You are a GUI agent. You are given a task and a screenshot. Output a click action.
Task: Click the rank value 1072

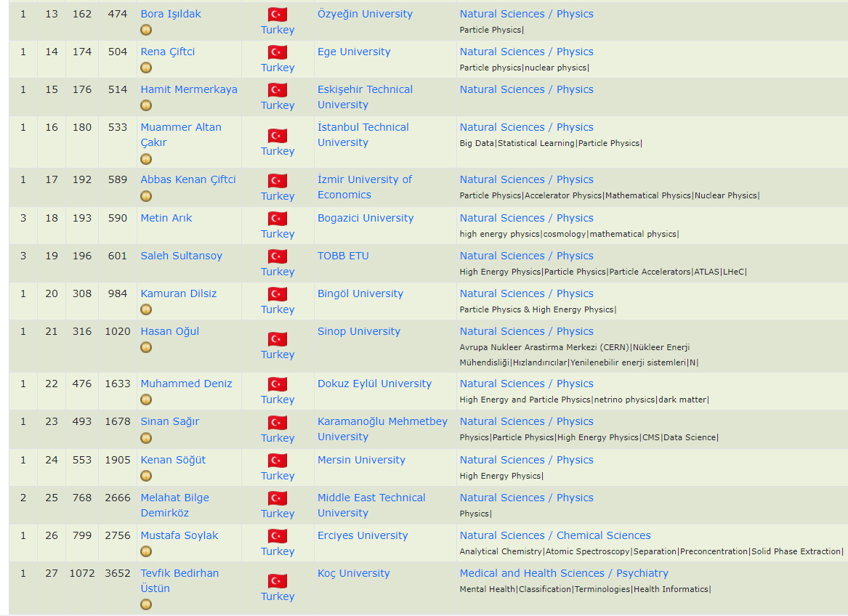click(x=82, y=573)
